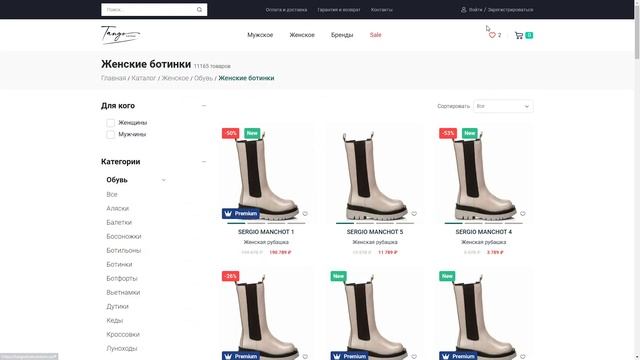Select the Босоножки category
This screenshot has height=360, width=640.
pyautogui.click(x=124, y=236)
